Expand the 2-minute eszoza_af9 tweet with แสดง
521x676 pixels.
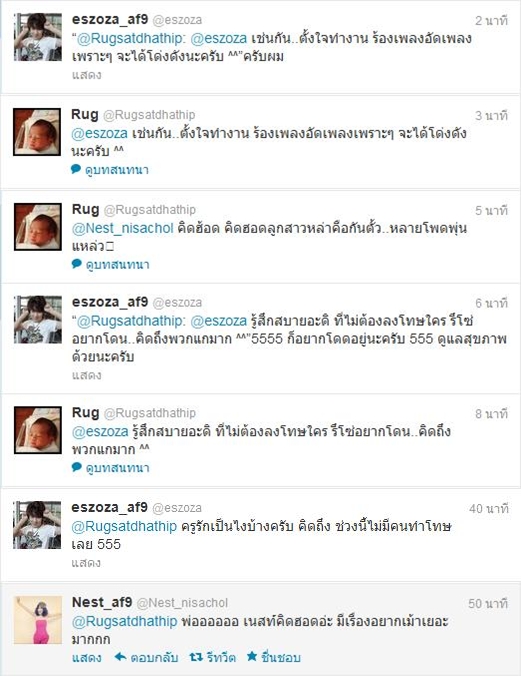click(86, 75)
